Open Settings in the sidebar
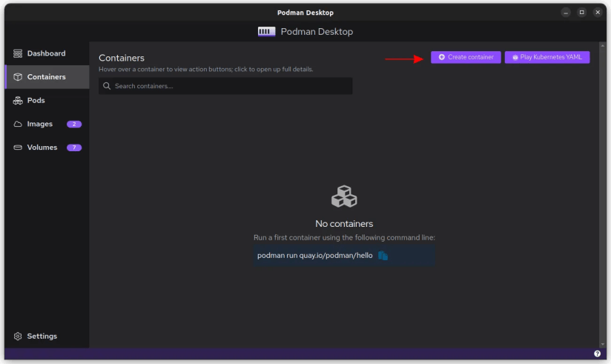The height and width of the screenshot is (364, 611). [47, 336]
